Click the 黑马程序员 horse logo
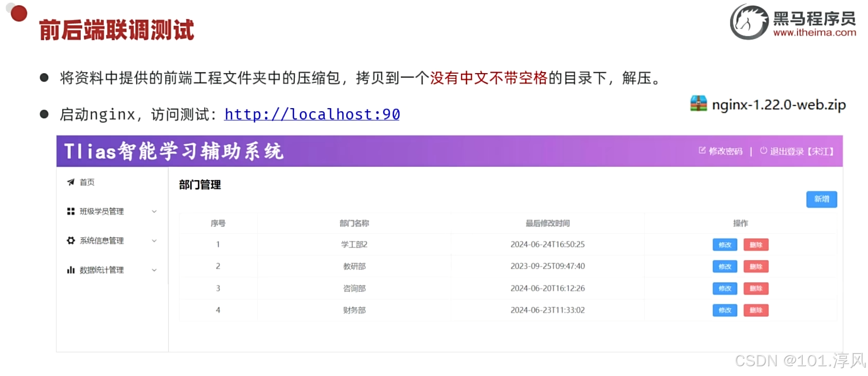 tap(749, 22)
